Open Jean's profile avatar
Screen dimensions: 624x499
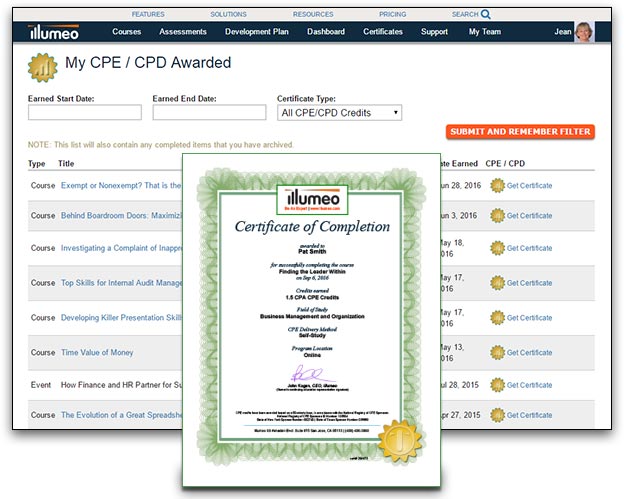pyautogui.click(x=584, y=32)
